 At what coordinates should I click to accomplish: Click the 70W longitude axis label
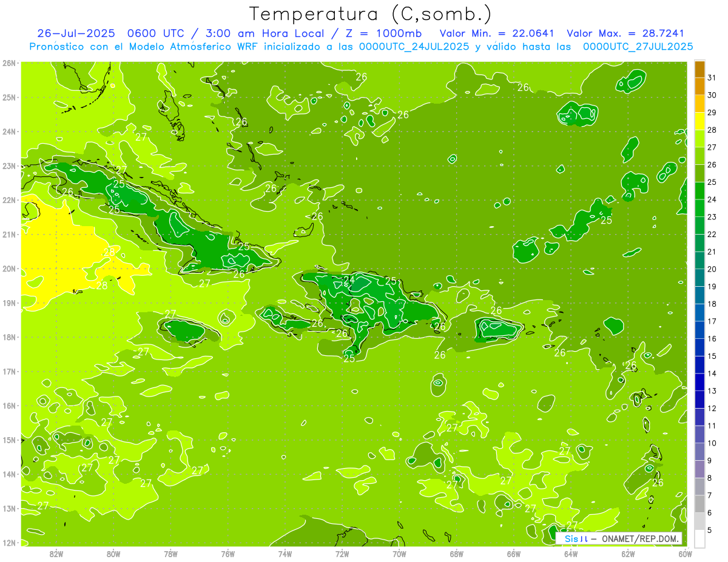(399, 554)
